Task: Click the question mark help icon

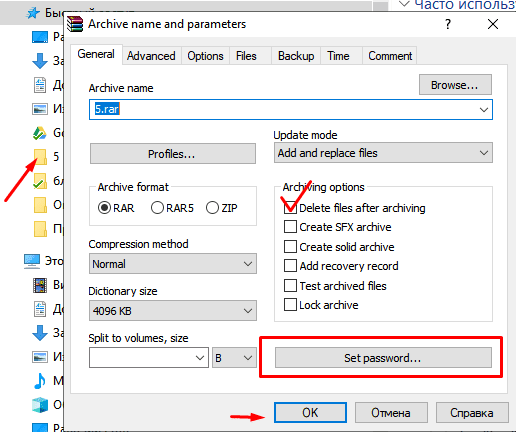Action: (448, 24)
